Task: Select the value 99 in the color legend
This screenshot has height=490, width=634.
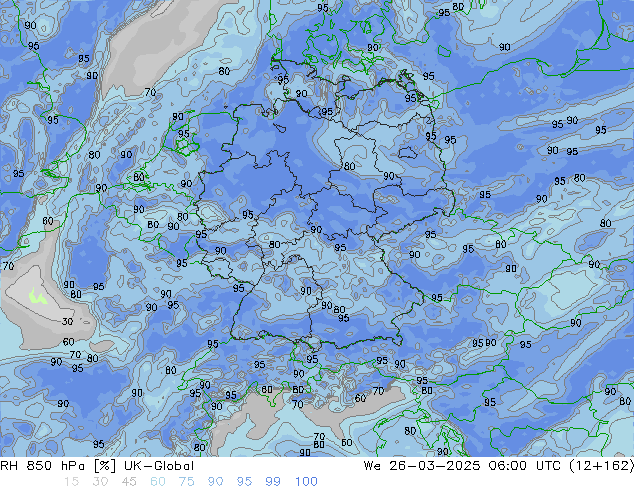Action: pos(273,482)
